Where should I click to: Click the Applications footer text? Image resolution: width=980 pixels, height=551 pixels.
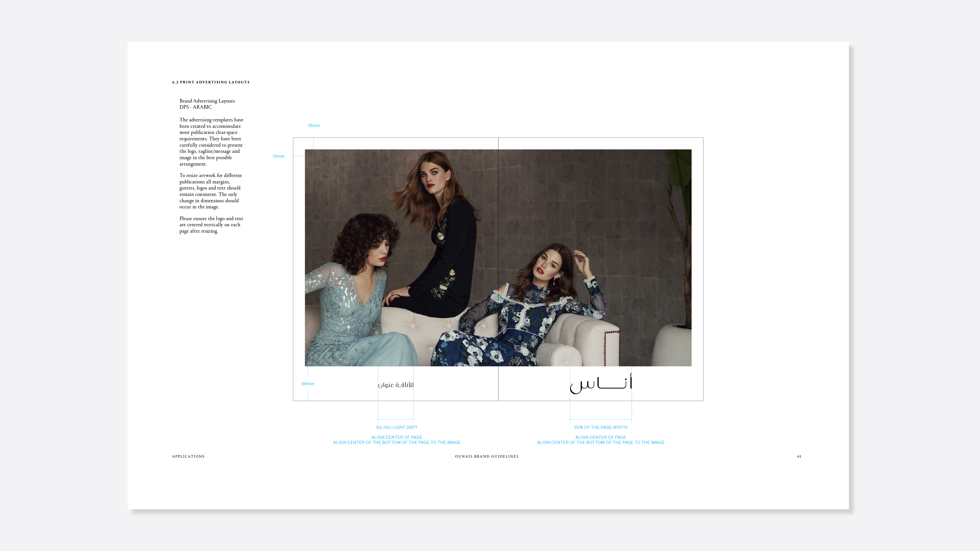coord(188,456)
